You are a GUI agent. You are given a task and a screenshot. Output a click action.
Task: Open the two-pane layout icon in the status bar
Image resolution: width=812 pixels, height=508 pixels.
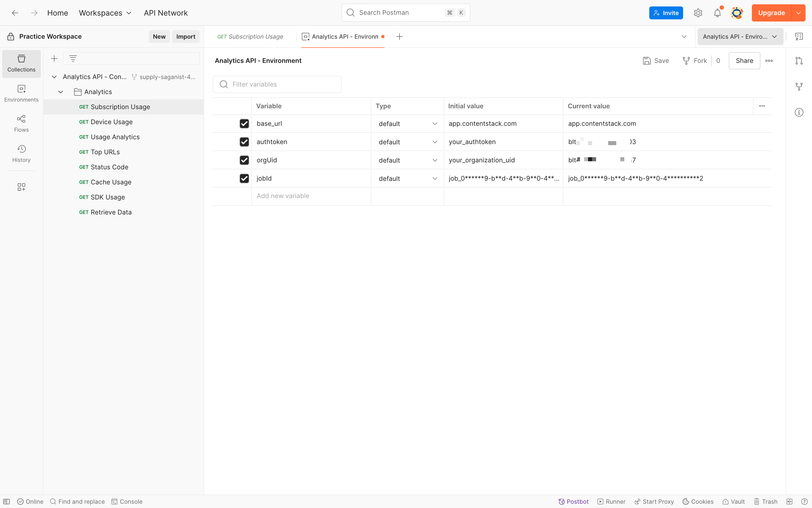(789, 501)
